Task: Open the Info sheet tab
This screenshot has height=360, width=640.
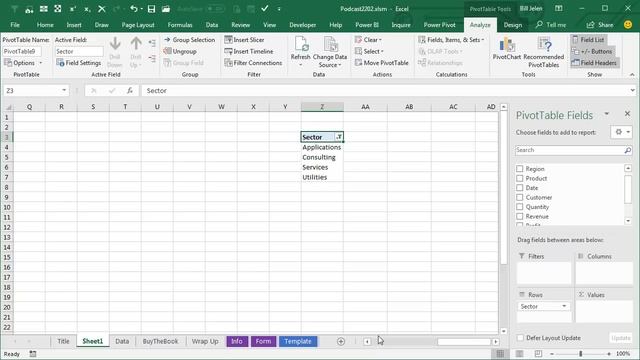Action: pyautogui.click(x=237, y=341)
